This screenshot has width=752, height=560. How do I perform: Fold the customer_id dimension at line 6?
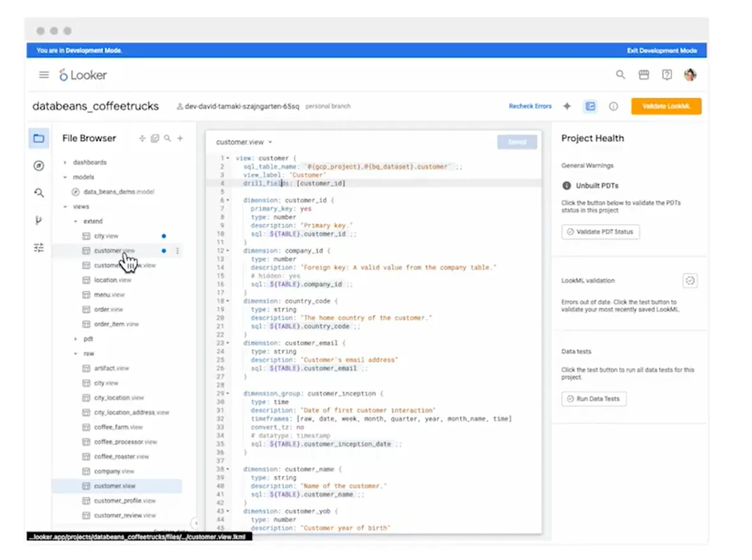[x=228, y=200]
